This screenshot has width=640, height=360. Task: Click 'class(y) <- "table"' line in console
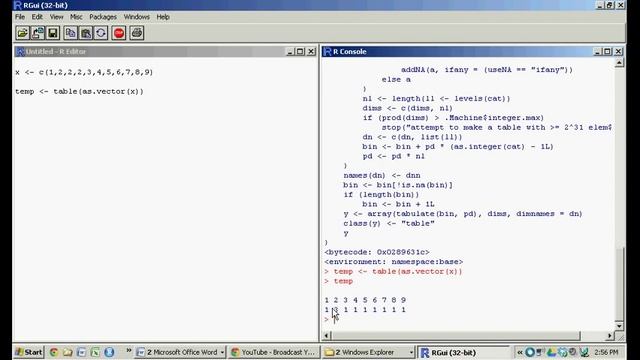[x=389, y=223]
